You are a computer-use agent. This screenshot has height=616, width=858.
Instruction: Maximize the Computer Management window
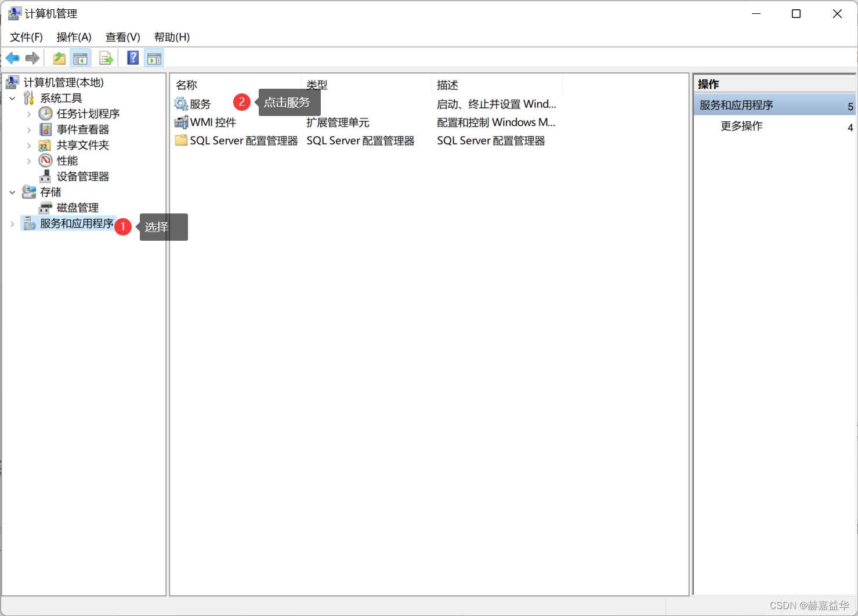tap(796, 13)
